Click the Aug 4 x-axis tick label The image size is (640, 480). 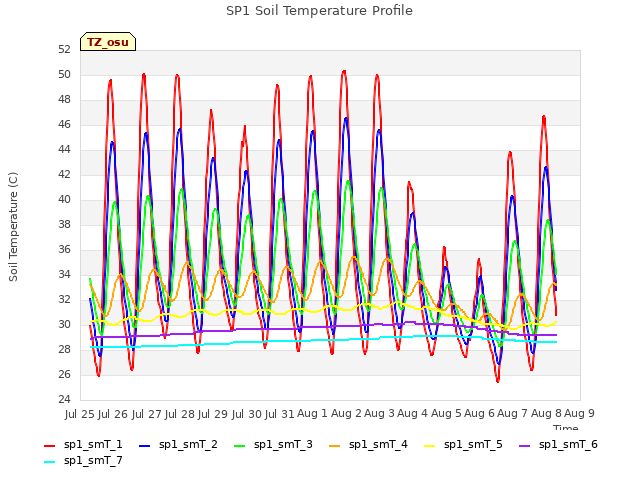tap(413, 413)
